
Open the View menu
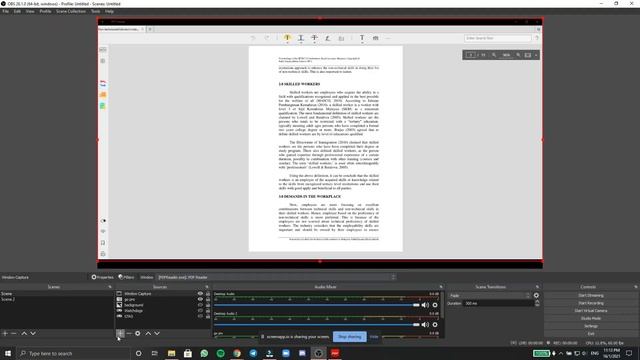[30, 11]
